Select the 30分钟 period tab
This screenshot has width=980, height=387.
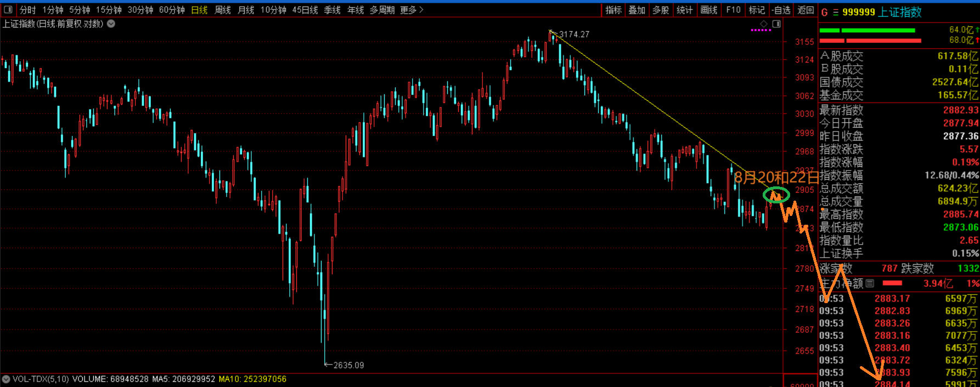coord(140,10)
